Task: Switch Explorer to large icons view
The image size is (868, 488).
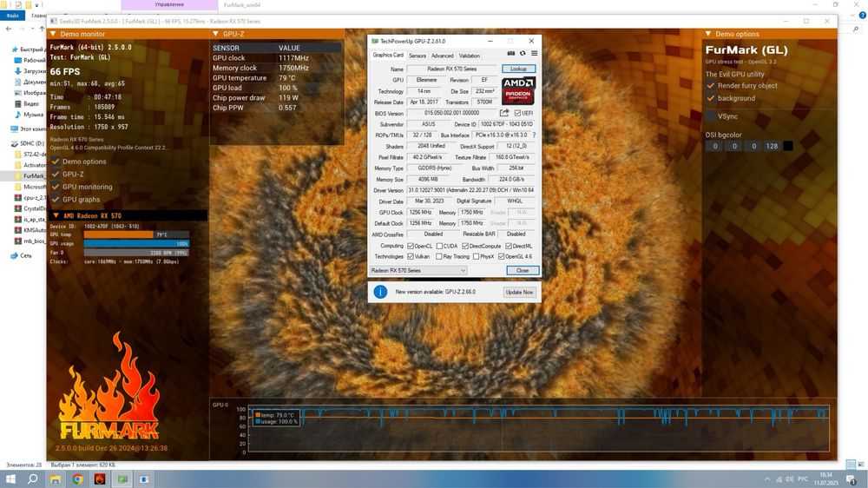Action: [861, 465]
